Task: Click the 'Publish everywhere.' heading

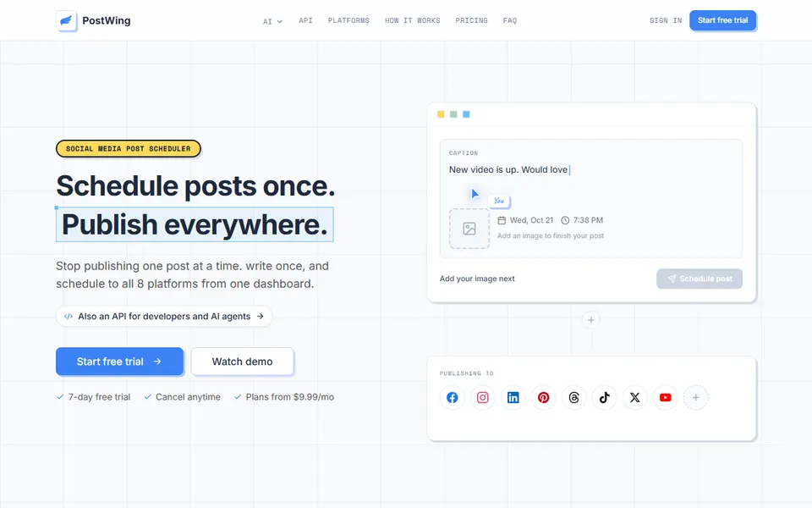Action: tap(195, 224)
